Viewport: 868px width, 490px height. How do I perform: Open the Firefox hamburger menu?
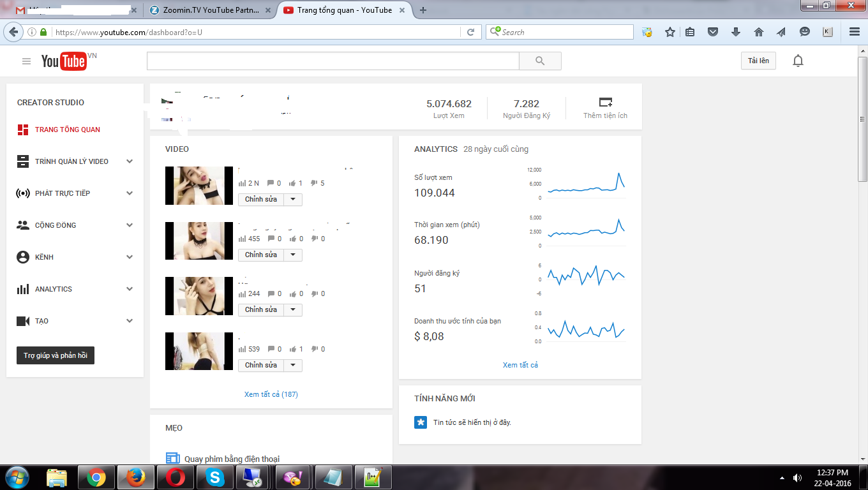[855, 32]
